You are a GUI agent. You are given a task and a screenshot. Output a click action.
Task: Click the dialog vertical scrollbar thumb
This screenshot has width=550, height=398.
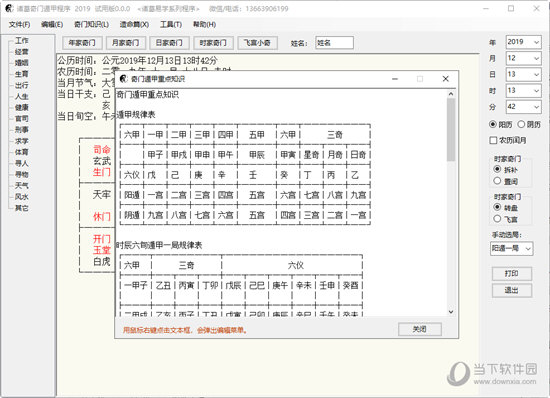[x=451, y=130]
